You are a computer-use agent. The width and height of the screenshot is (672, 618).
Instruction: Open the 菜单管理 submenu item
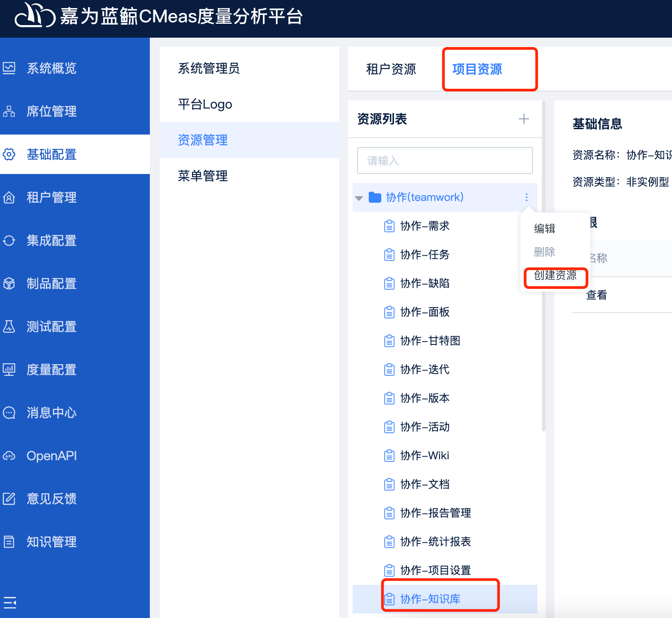[x=249, y=176]
